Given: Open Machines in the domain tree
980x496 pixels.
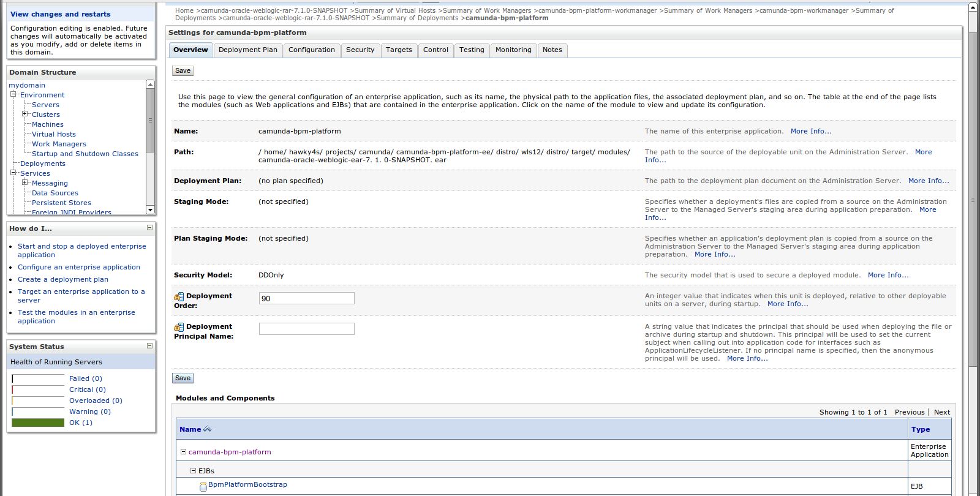Looking at the screenshot, I should point(48,124).
